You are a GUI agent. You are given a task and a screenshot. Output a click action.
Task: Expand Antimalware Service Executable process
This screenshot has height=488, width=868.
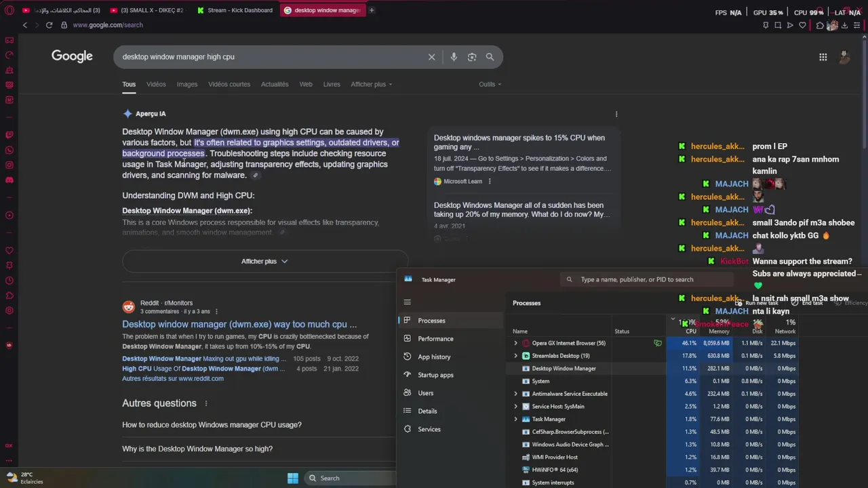click(515, 394)
